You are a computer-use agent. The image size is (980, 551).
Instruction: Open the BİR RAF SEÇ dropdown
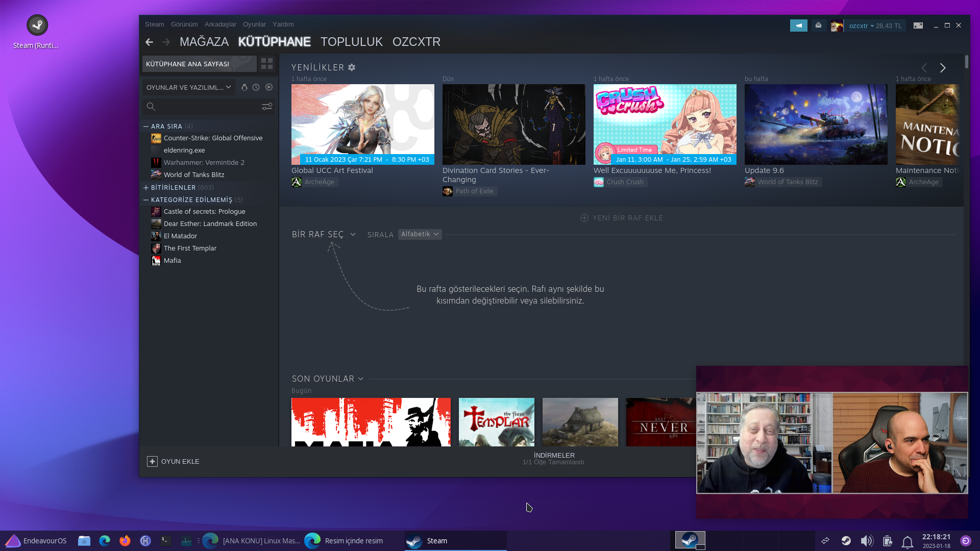point(324,234)
